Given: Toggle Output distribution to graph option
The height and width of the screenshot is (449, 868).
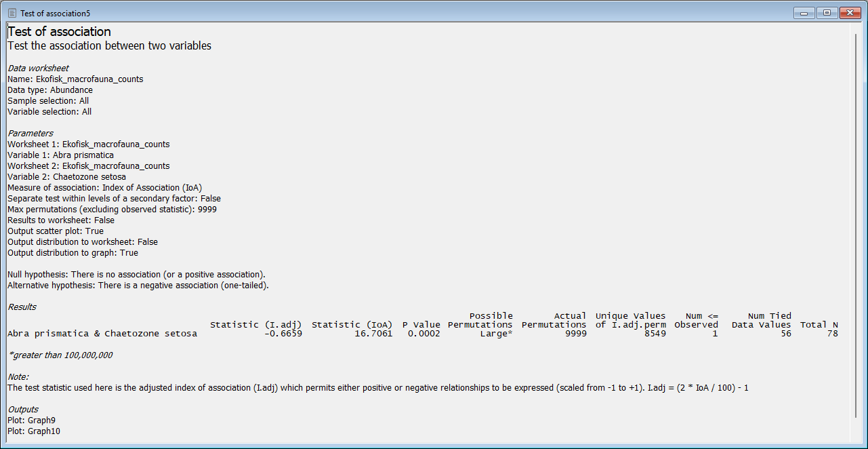Looking at the screenshot, I should 75,252.
